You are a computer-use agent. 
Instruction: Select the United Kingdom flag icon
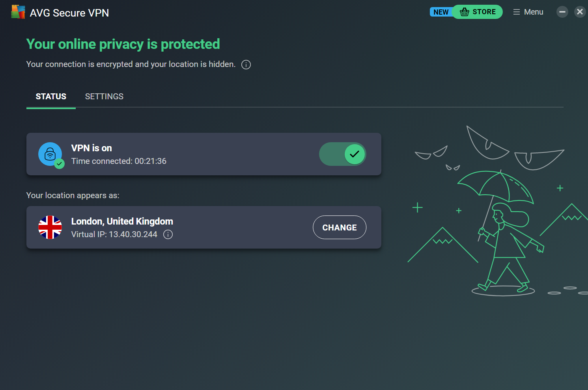pos(50,227)
